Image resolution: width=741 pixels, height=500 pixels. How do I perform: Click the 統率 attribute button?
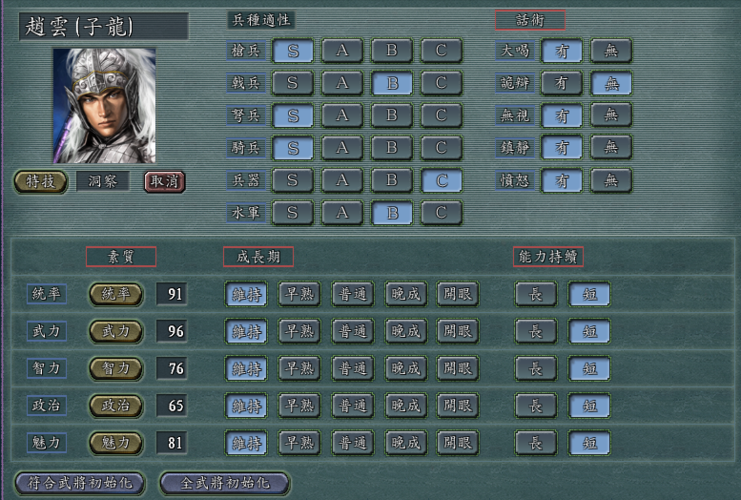pyautogui.click(x=116, y=294)
